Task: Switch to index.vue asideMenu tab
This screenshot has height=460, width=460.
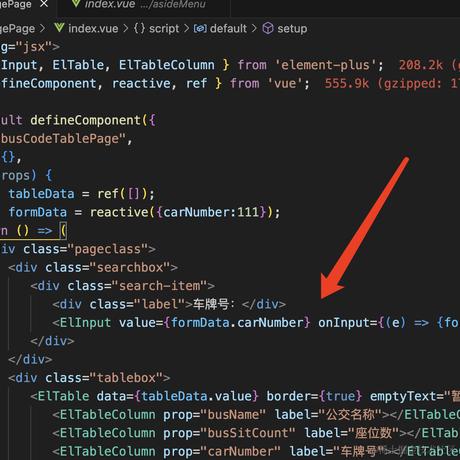Action: pyautogui.click(x=138, y=4)
